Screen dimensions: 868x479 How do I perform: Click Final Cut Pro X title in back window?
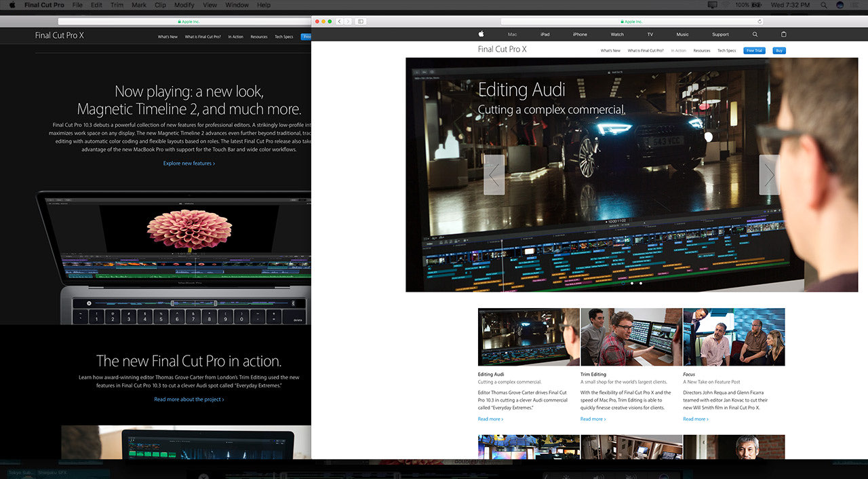60,35
